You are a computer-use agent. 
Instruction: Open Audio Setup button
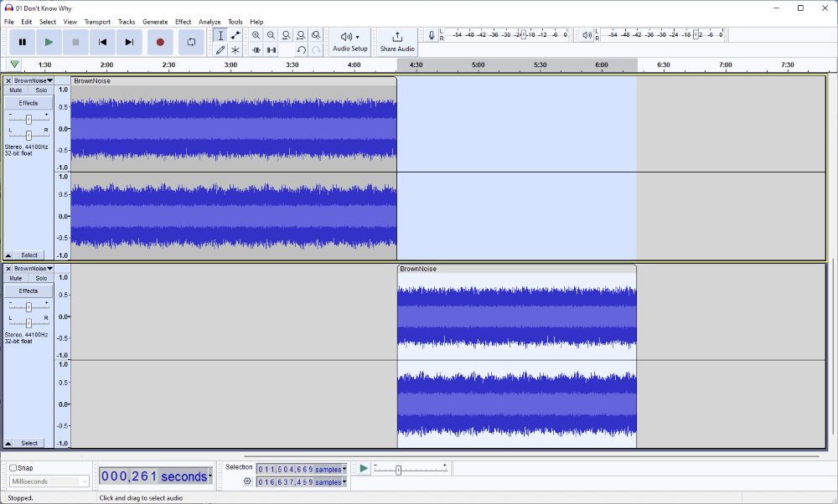pos(350,42)
